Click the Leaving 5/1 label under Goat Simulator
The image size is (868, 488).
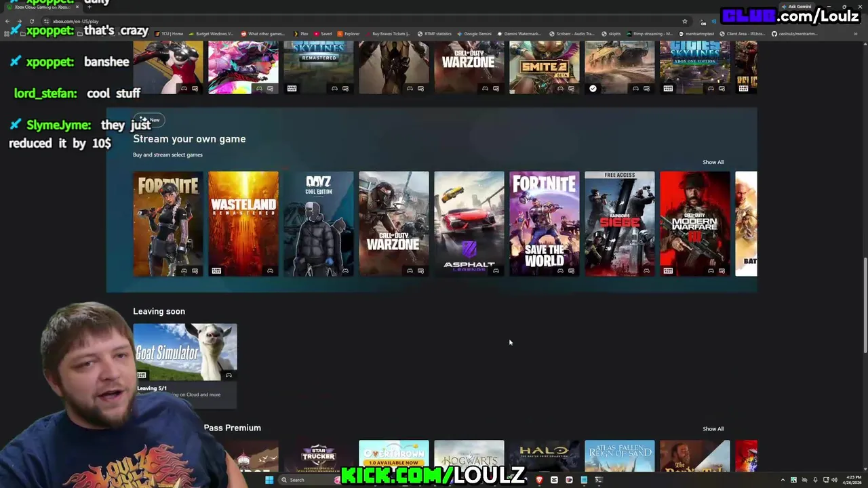point(152,388)
